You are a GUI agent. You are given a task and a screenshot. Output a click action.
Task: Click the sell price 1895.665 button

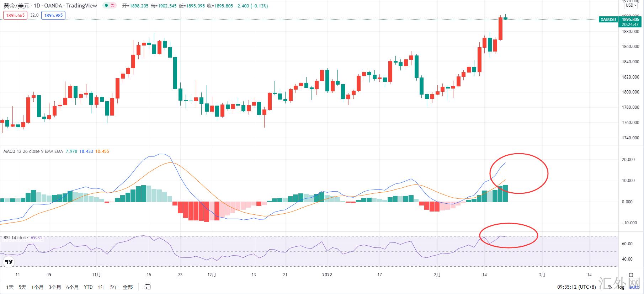(15, 15)
